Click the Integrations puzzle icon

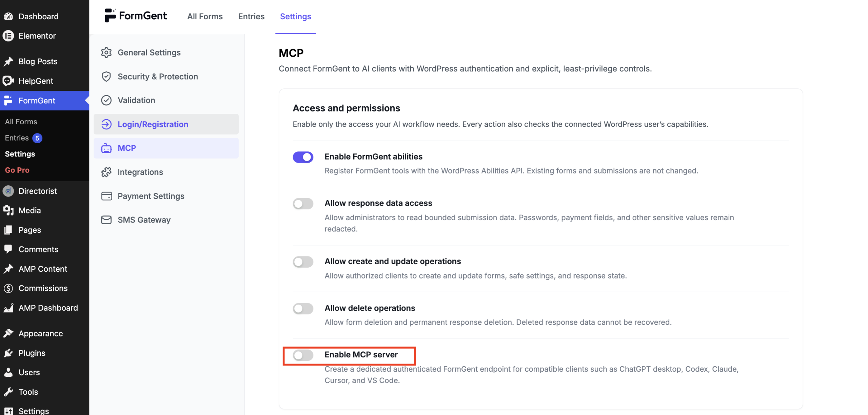pyautogui.click(x=106, y=172)
